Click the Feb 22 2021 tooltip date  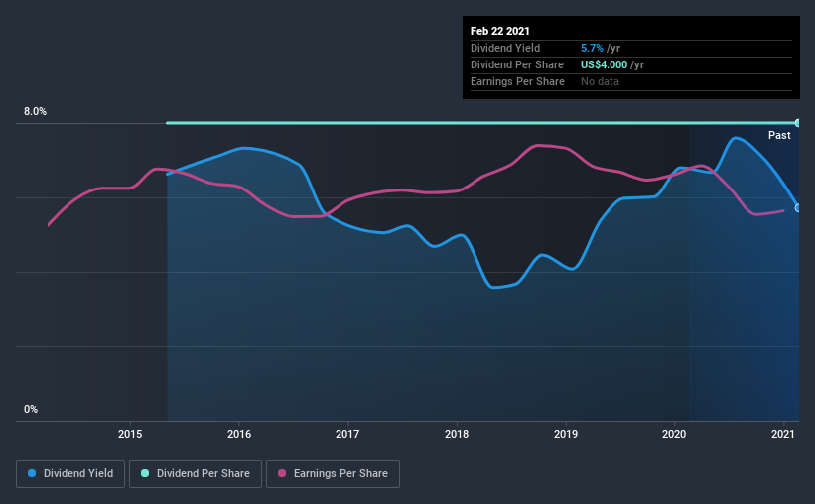500,31
